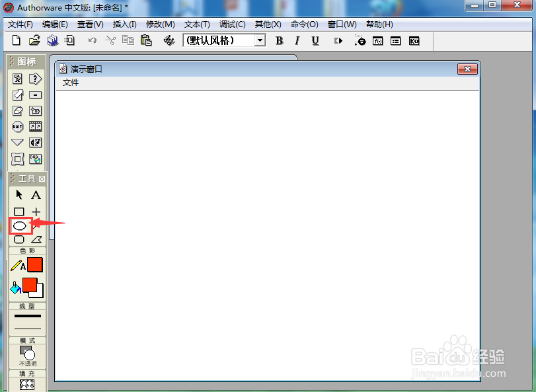The height and width of the screenshot is (392, 536).
Task: Click the pencil/text color swatch
Action: point(35,265)
